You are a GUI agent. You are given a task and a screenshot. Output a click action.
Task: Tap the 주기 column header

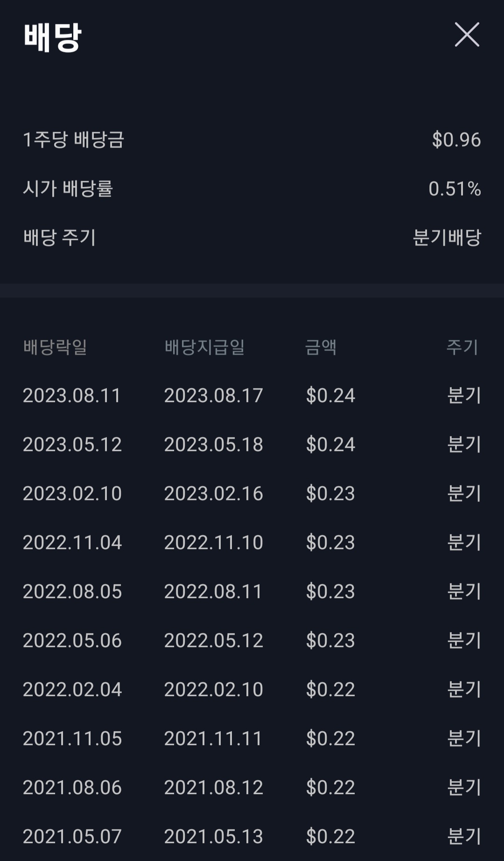tap(462, 347)
